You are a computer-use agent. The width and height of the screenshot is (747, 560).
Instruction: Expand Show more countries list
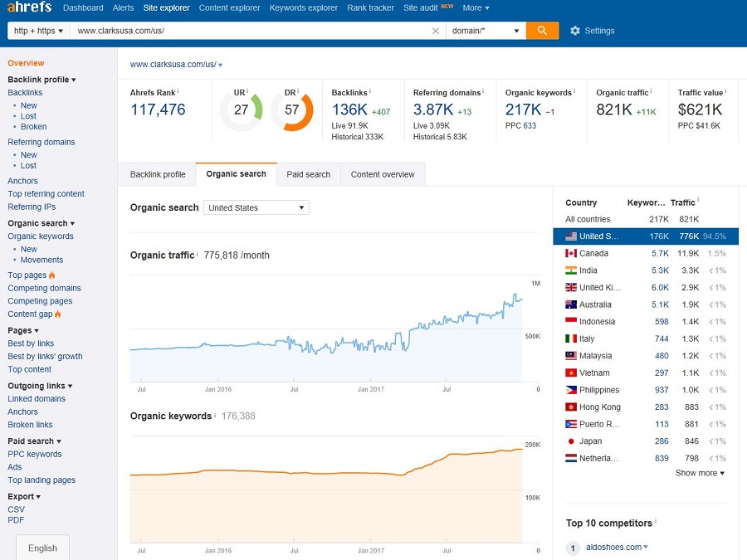point(700,473)
